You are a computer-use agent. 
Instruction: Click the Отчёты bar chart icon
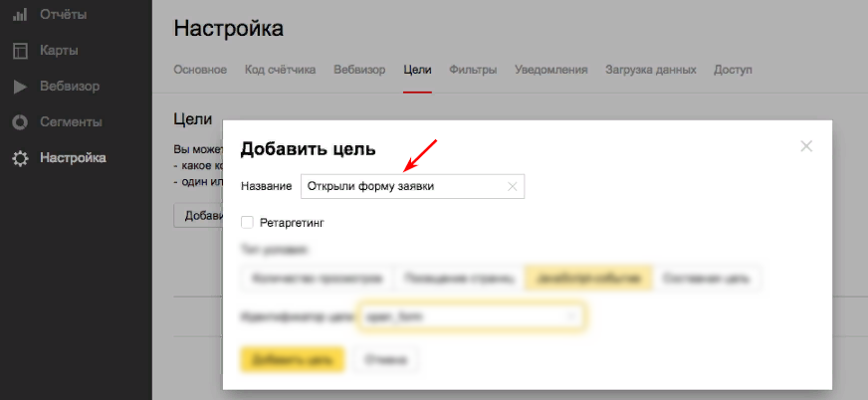tap(20, 14)
